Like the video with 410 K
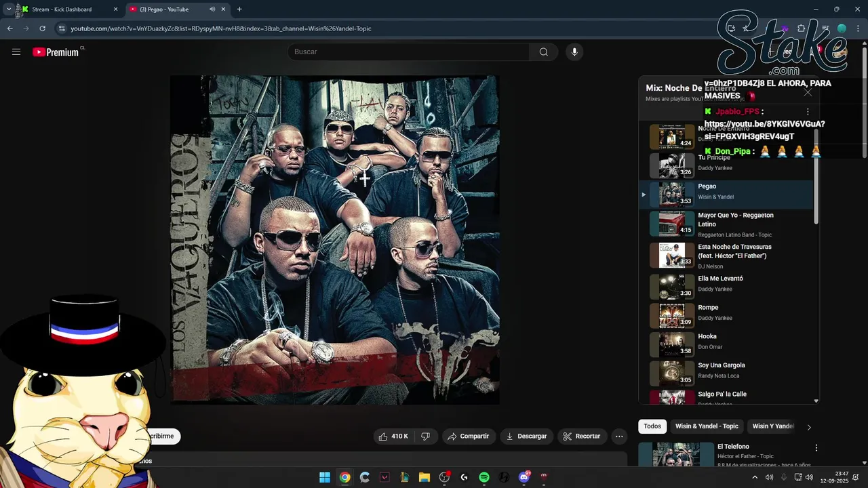This screenshot has width=868, height=488. [393, 436]
